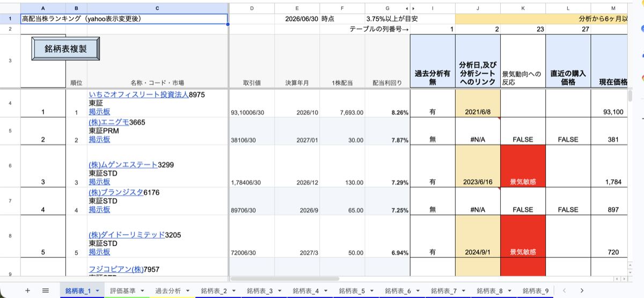
Task: Select the 決算年月 cell 2027/01
Action: tap(297, 131)
